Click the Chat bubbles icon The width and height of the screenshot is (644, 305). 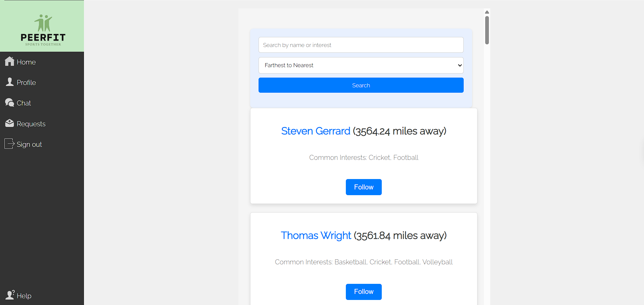(x=9, y=102)
